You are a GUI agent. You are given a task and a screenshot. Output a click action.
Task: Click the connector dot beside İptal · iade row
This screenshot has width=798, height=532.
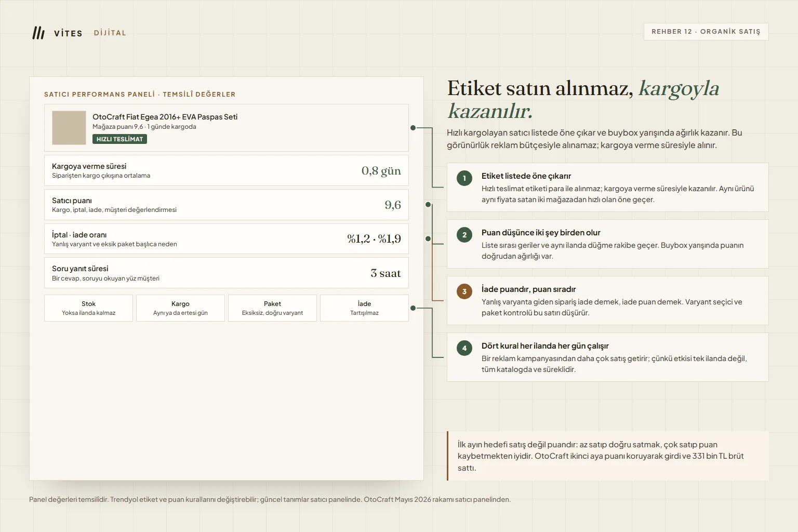click(428, 239)
